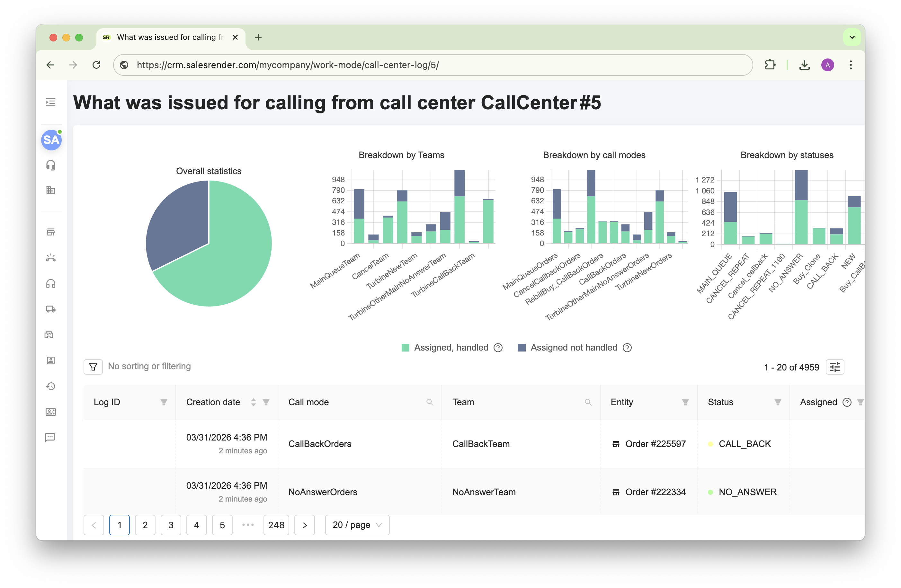Toggle the Creation date sort arrows

[x=253, y=402]
